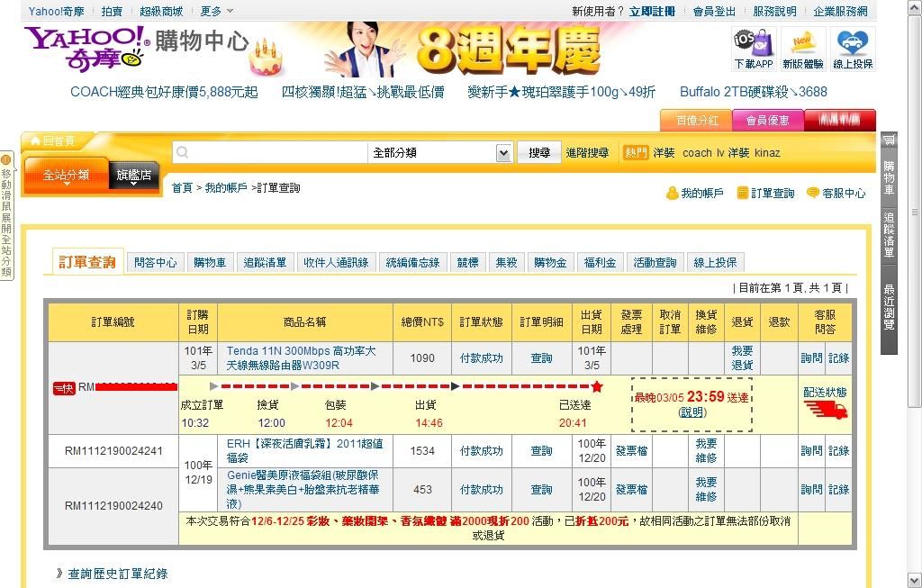Open the Tenda 11N 300Mbps product link
This screenshot has width=922, height=588.
tap(301, 358)
